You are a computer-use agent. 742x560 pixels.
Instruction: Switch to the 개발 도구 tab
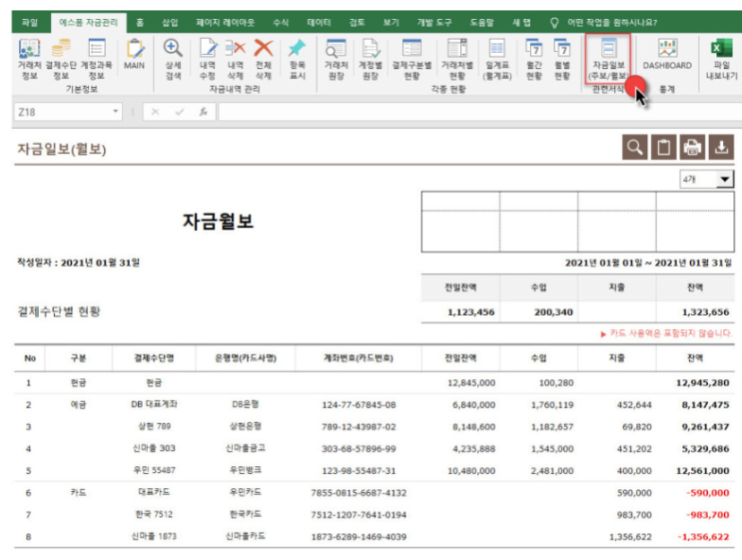[x=434, y=22]
